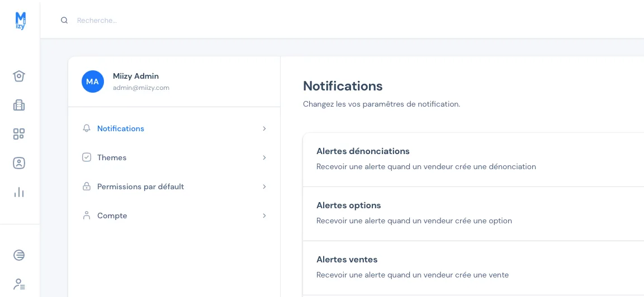Open the bar chart statistics icon
644x297 pixels.
(19, 192)
